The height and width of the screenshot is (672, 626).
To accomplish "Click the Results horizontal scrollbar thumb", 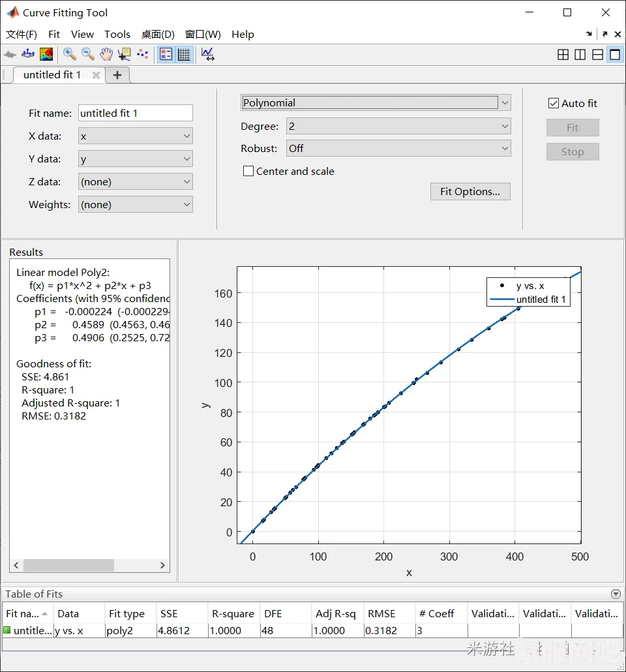I will [68, 565].
